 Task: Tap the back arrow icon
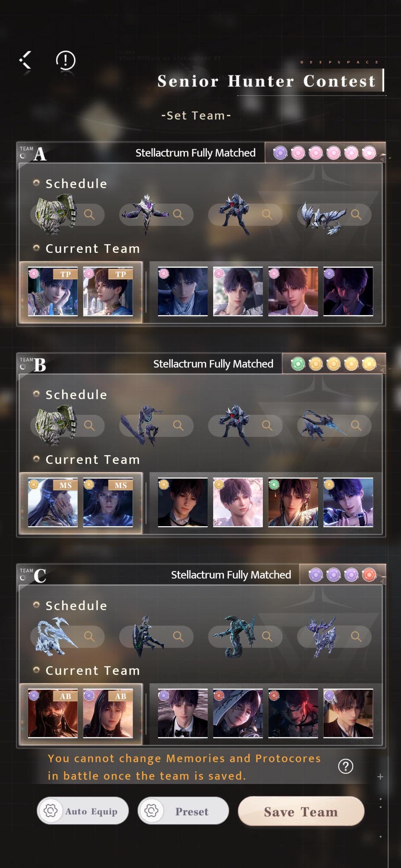(26, 60)
